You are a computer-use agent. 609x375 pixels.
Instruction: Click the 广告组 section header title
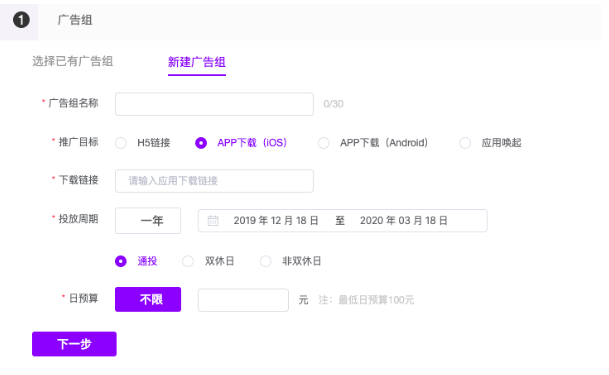[x=75, y=20]
